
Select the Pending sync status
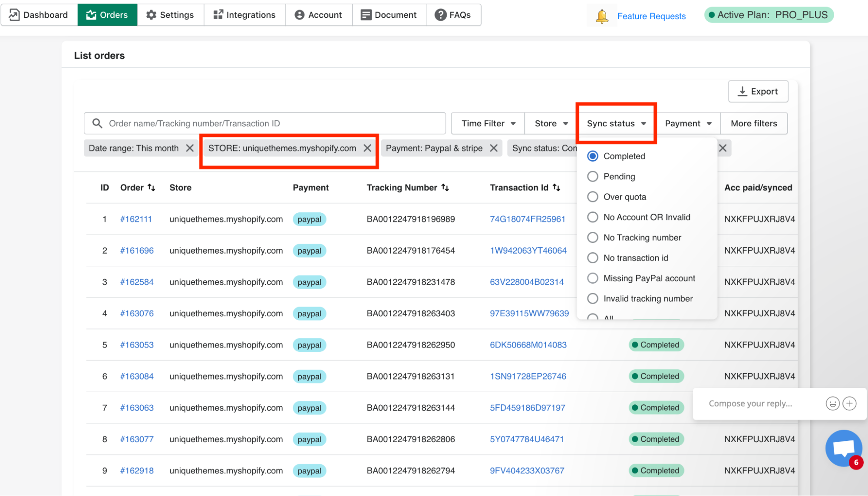pyautogui.click(x=593, y=176)
